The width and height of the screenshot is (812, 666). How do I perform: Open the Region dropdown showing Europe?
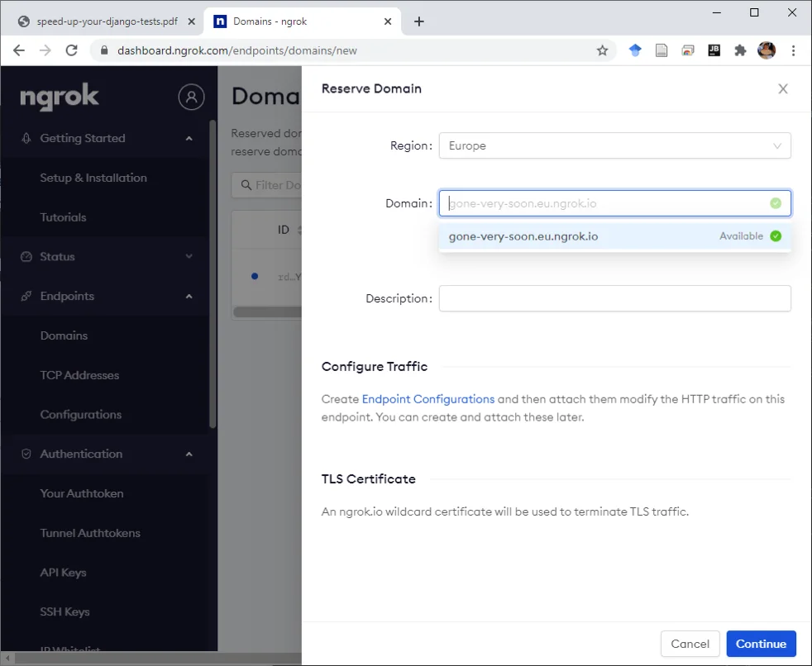tap(614, 146)
